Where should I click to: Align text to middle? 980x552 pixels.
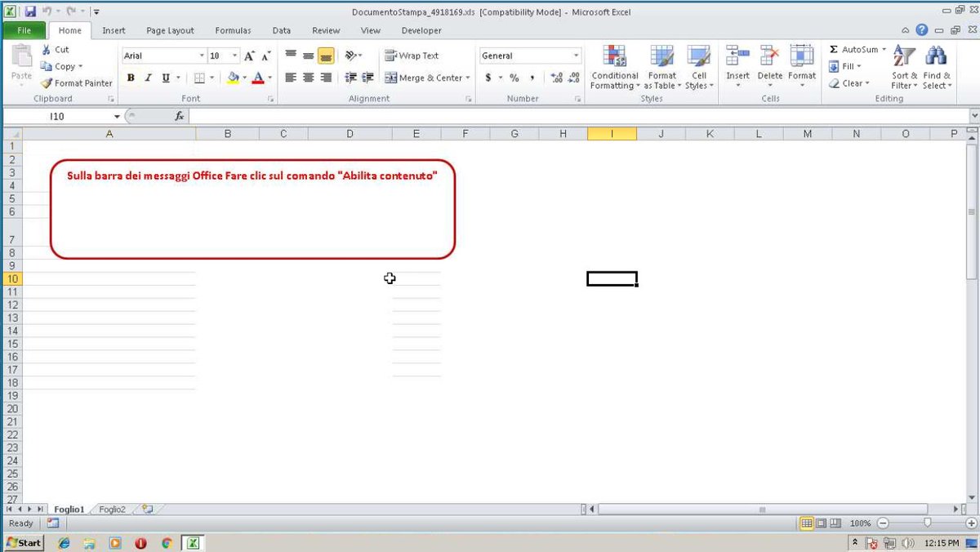coord(308,56)
